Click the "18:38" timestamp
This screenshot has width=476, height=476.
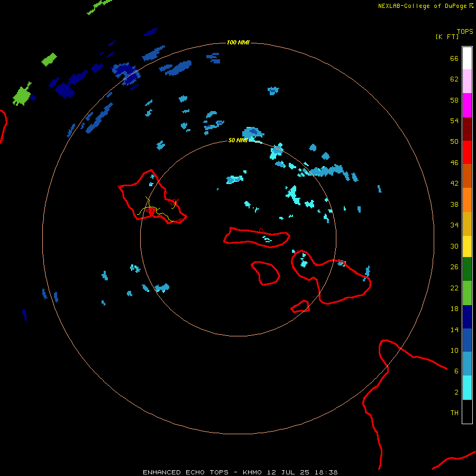point(326,472)
